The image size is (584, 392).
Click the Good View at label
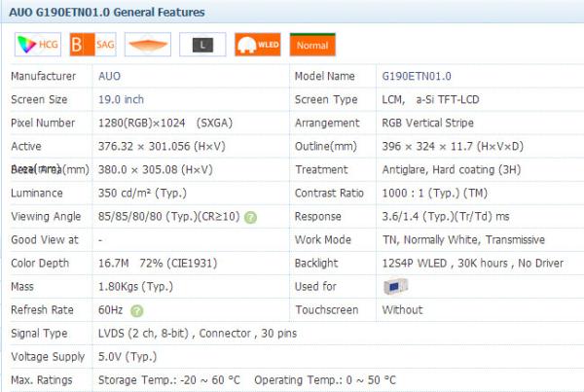point(45,240)
